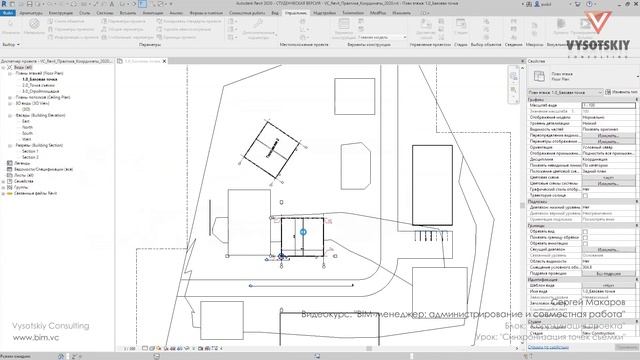
Task: Click the Help question mark icon
Action: tap(589, 4)
